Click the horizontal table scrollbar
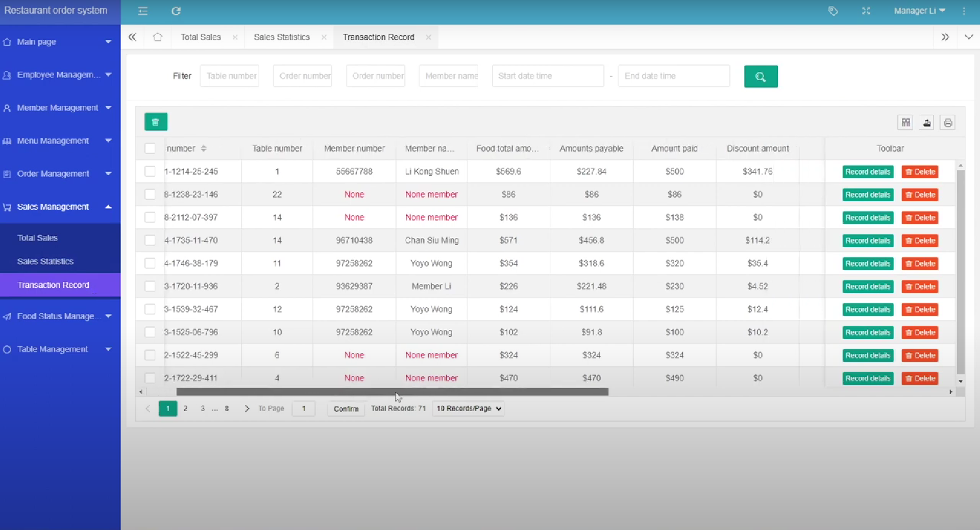 [x=392, y=392]
